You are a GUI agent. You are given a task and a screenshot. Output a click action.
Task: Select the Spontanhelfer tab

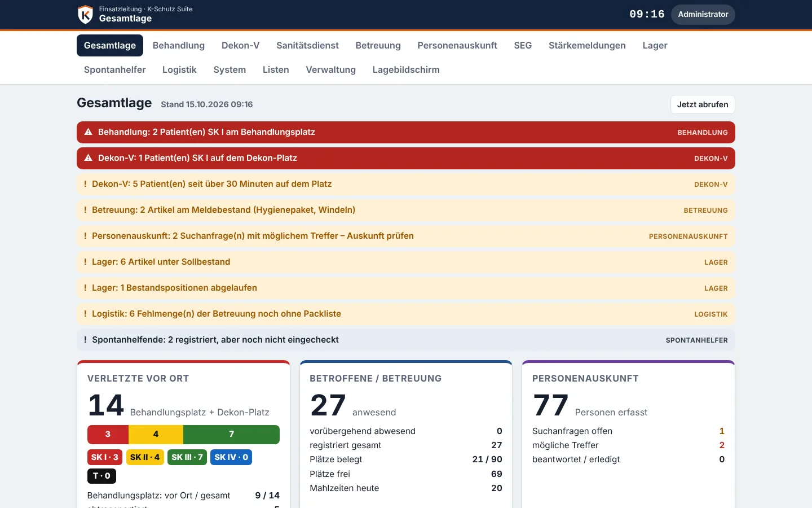(x=115, y=70)
